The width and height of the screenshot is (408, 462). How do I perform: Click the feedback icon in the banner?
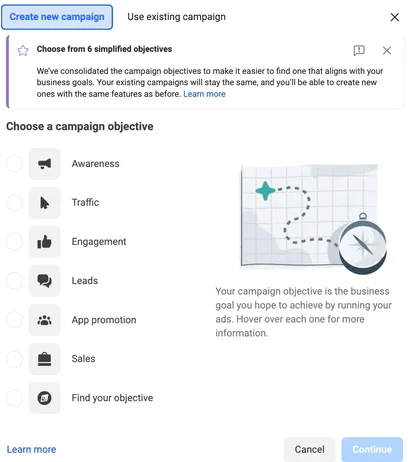[359, 50]
